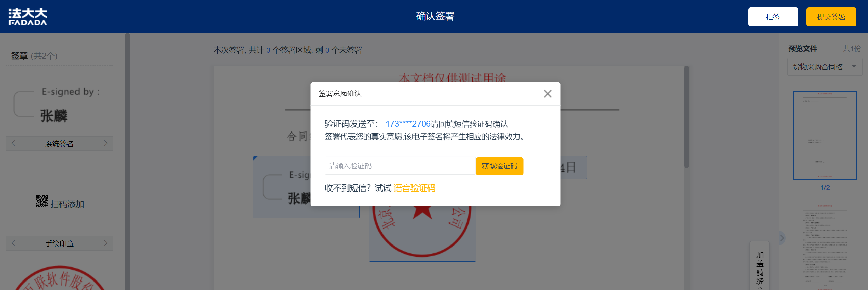This screenshot has height=290, width=868.
Task: Click the 拒签 button
Action: tap(773, 17)
